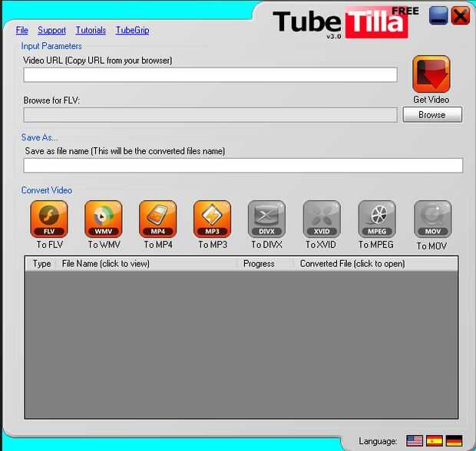
Task: Close TubeTilla with the red X
Action: [x=460, y=15]
